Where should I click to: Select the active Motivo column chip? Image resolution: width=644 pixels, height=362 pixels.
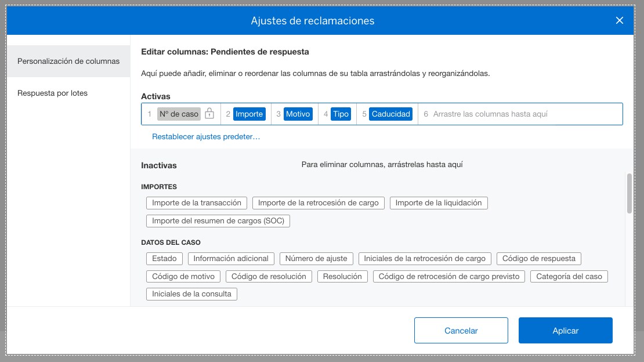[x=298, y=114]
